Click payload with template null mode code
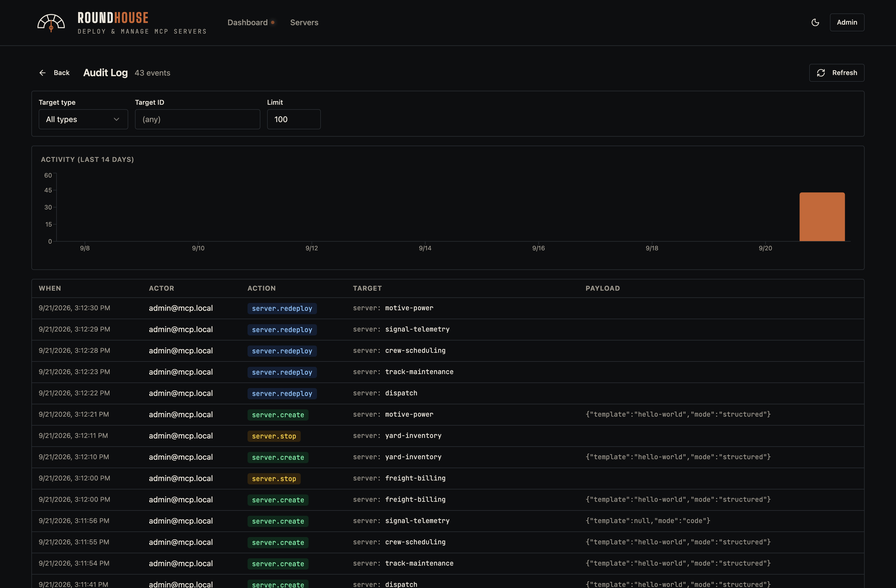 coord(648,521)
